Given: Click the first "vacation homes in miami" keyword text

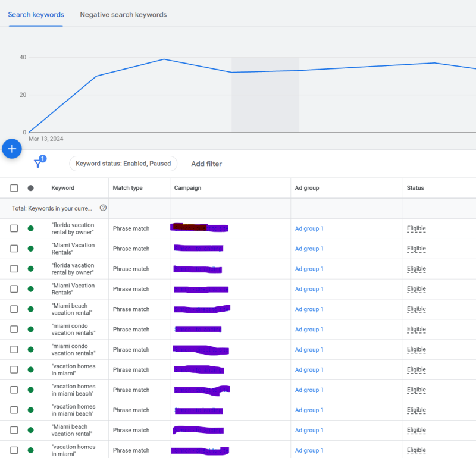Looking at the screenshot, I should click(x=73, y=370).
